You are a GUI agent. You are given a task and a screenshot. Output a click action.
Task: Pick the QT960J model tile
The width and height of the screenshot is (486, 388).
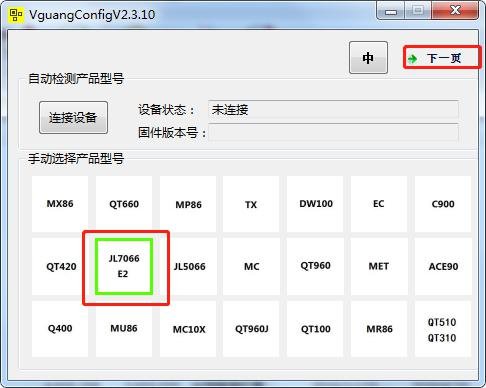coord(251,329)
